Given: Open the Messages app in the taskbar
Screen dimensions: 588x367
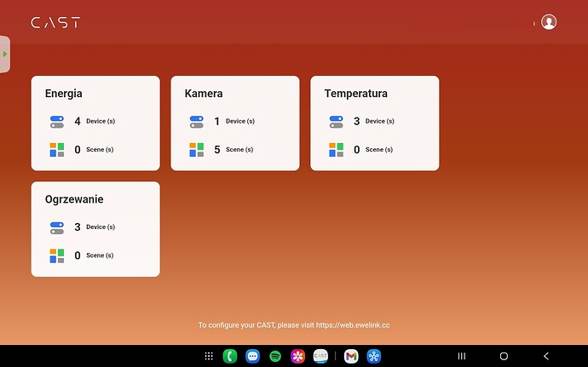Looking at the screenshot, I should [x=253, y=356].
